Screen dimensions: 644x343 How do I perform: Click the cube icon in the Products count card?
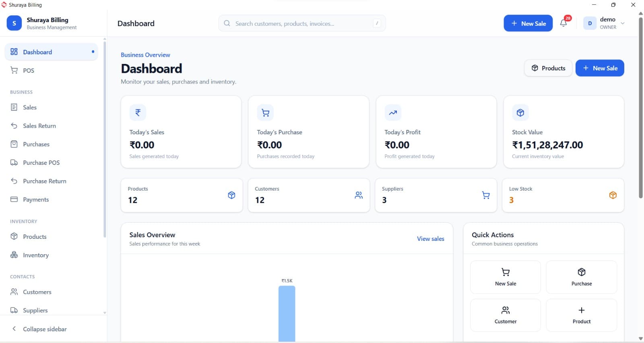point(231,195)
